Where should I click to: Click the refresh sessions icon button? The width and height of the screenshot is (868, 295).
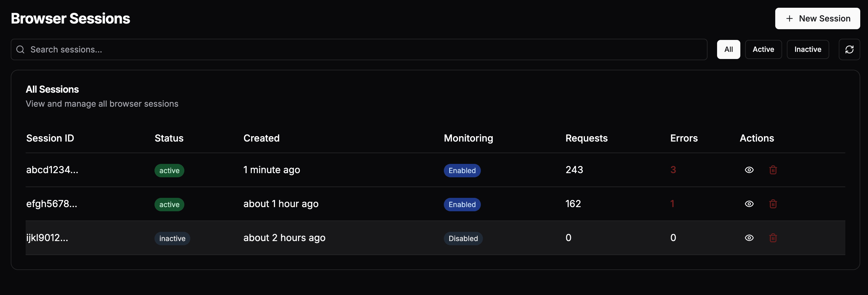(x=849, y=49)
